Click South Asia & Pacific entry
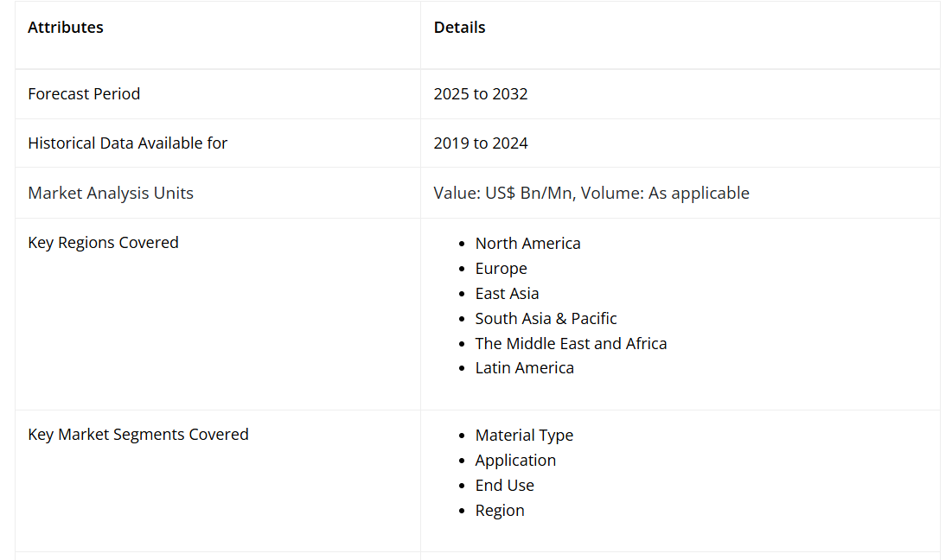This screenshot has height=560, width=952. (x=546, y=319)
